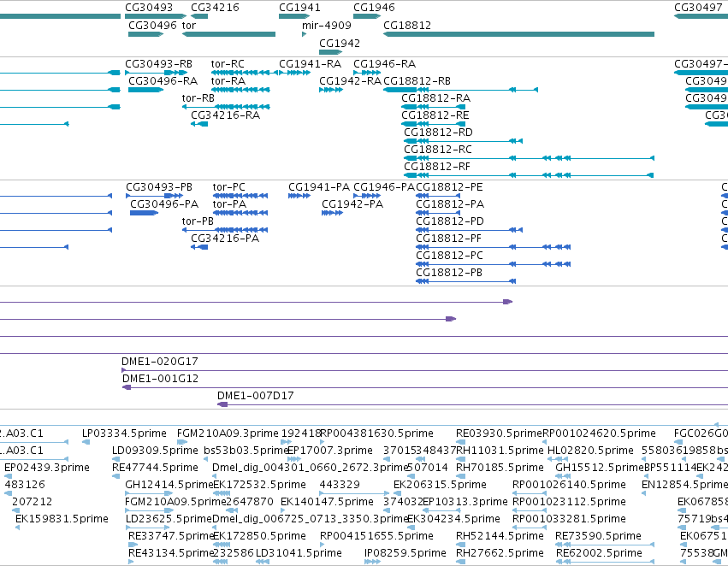Screen dimensions: 728x566
Task: Open the LD31041.5prime EST
Action: click(x=263, y=563)
